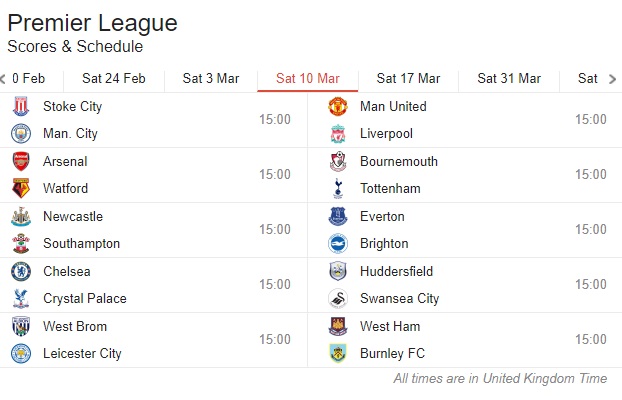Show earlier dates with left chevron
Image resolution: width=622 pixels, height=400 pixels.
pyautogui.click(x=3, y=79)
